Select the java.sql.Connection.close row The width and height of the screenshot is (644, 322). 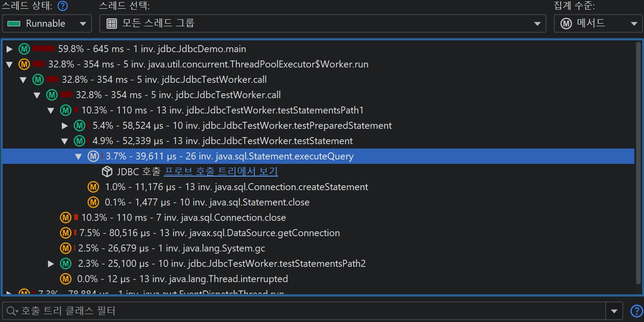tap(183, 218)
